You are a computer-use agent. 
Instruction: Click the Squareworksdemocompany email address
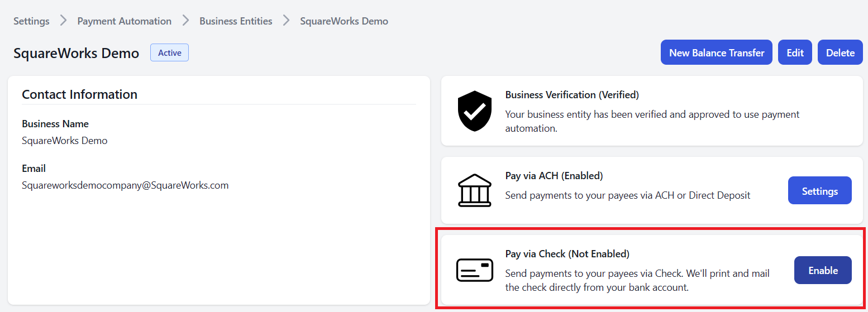(x=125, y=185)
